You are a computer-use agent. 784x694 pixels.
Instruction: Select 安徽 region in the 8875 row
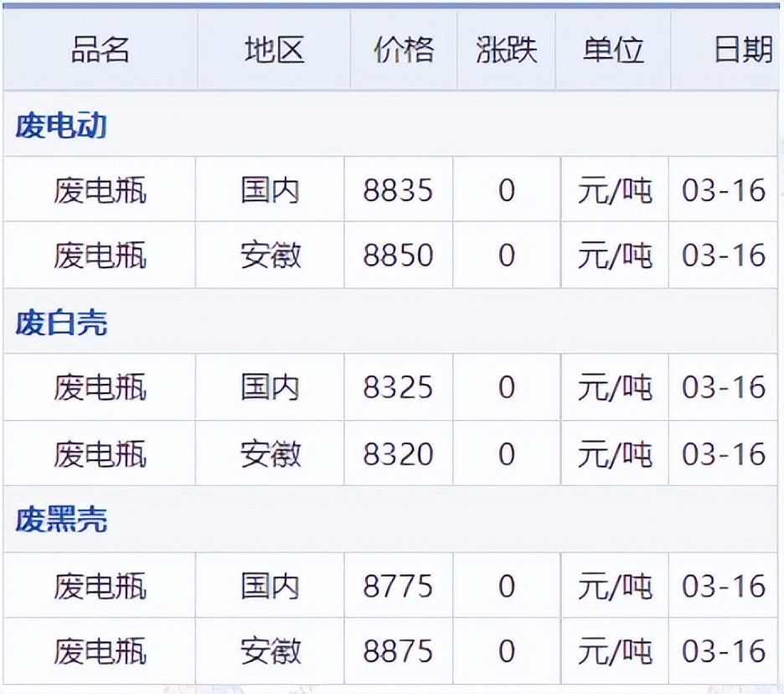271,651
